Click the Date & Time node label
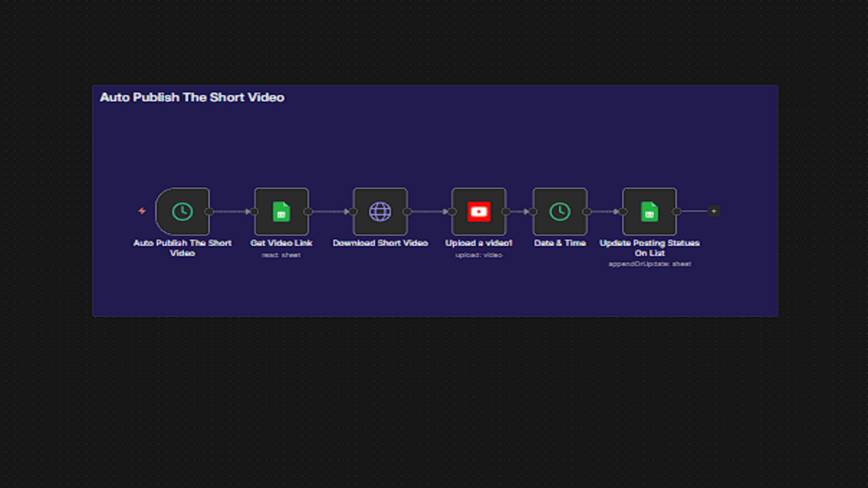 coord(560,243)
